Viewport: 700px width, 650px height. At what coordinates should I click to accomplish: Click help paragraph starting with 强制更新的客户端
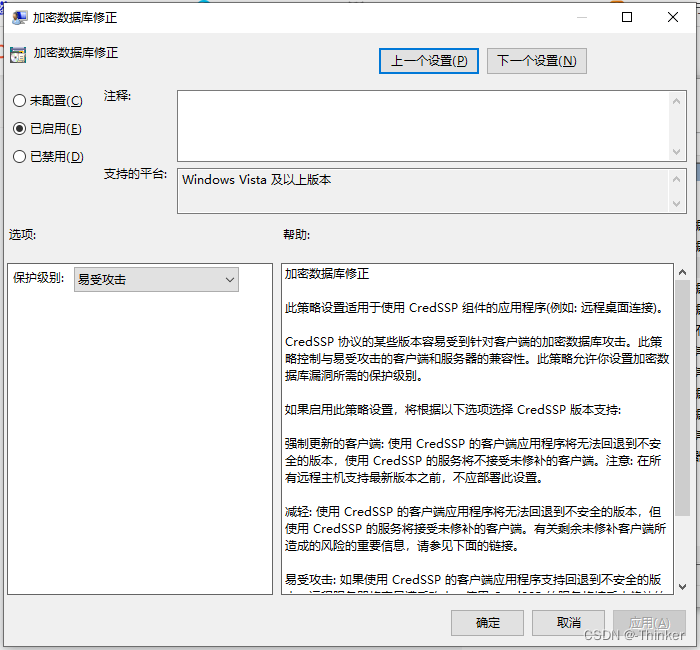[x=473, y=461]
